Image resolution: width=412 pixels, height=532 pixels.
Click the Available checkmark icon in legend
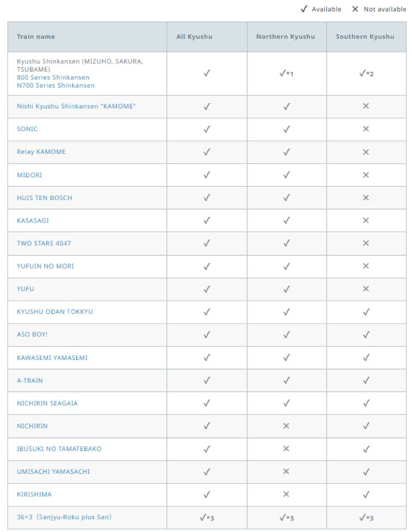point(304,9)
